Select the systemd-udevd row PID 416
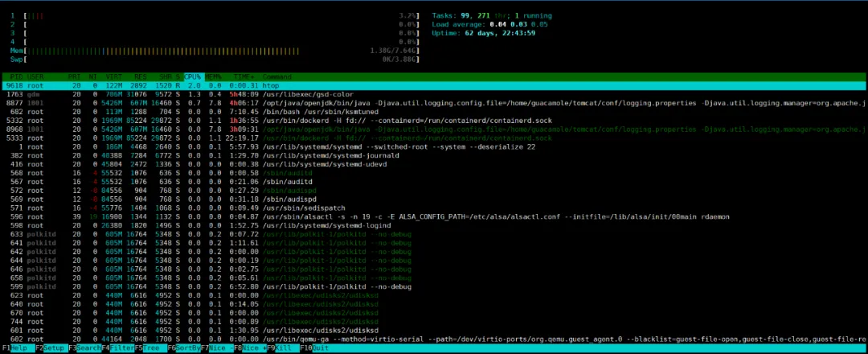 [434, 165]
